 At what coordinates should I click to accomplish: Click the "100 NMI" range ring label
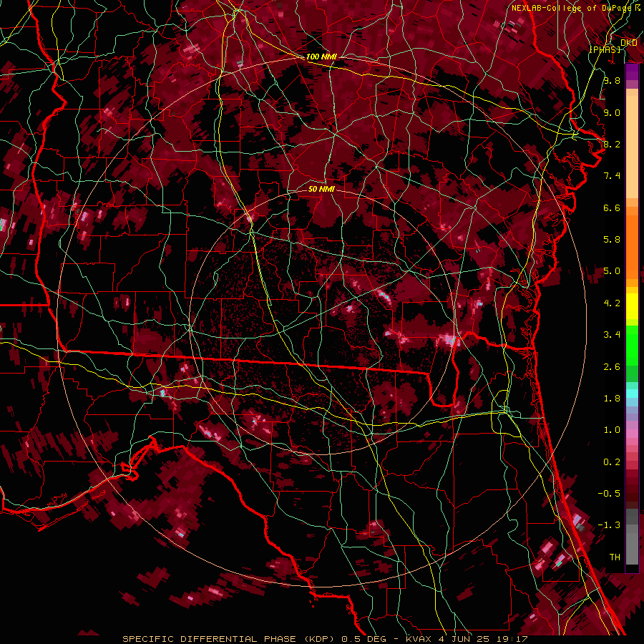pos(321,57)
